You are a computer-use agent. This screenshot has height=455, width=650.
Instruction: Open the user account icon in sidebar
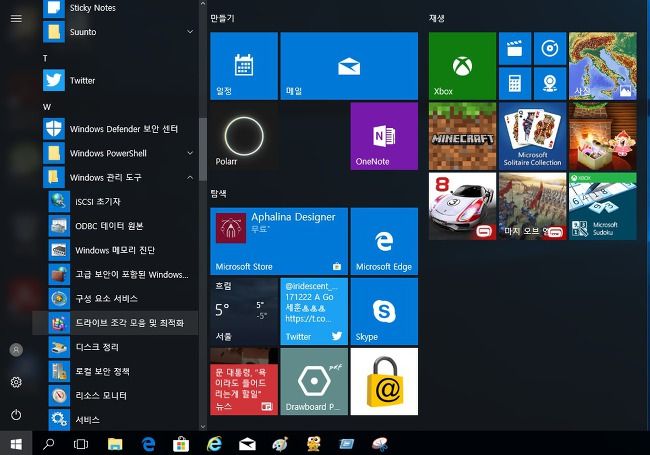point(16,350)
